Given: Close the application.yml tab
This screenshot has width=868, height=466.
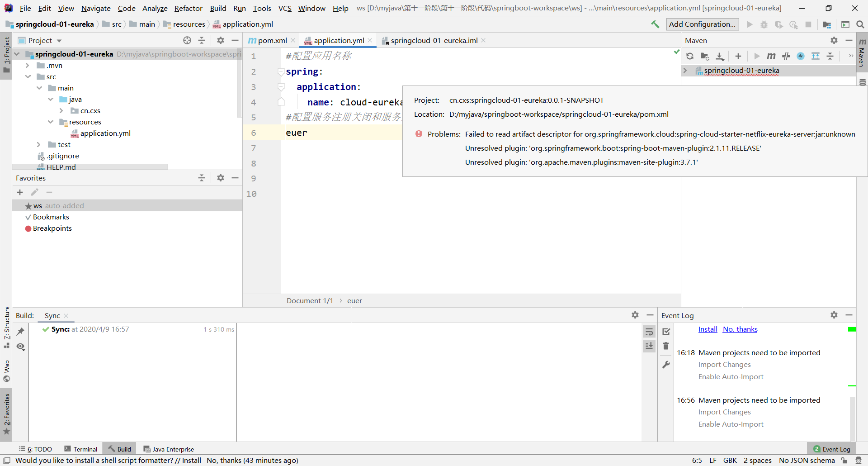Looking at the screenshot, I should (x=370, y=40).
